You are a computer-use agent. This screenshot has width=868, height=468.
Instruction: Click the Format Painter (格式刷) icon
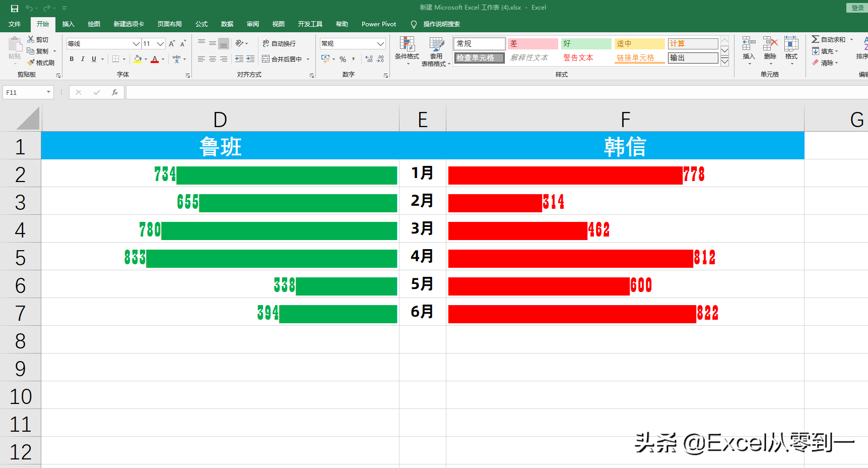tap(31, 63)
